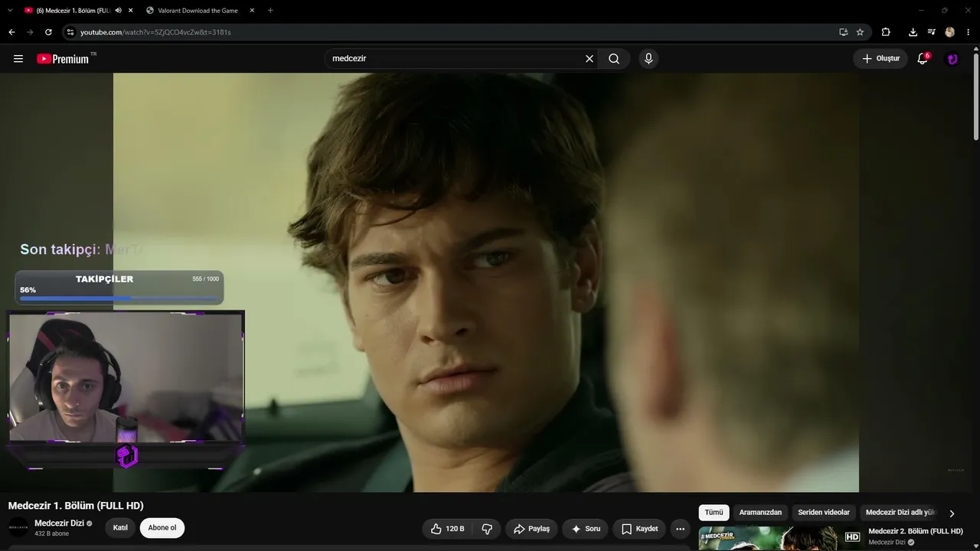
Task: Go to YouTube Premium home logo
Action: [x=63, y=59]
